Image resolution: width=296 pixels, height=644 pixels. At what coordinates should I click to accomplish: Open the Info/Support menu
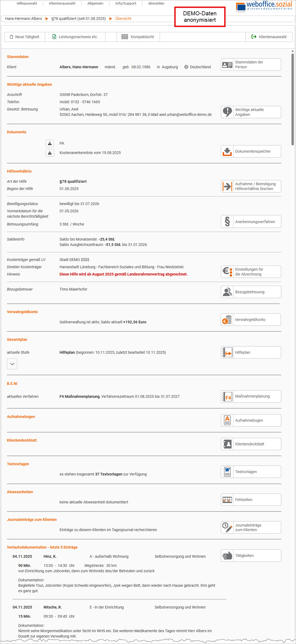point(126,3)
